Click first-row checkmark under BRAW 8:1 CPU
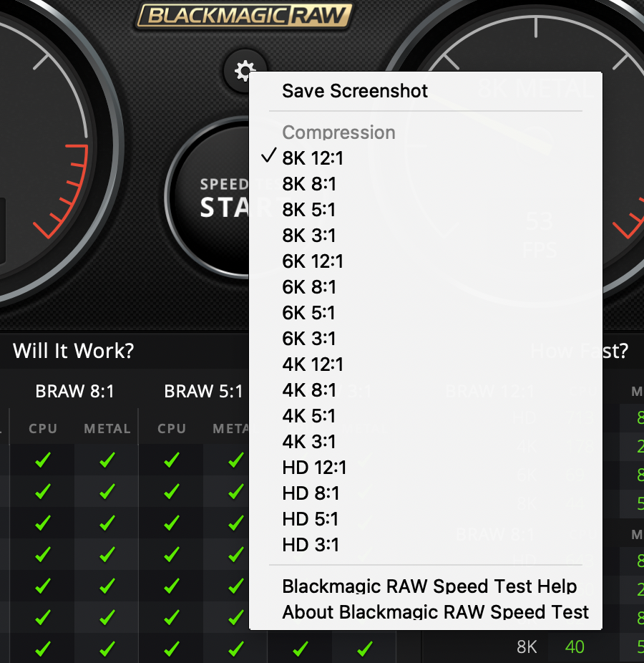This screenshot has height=663, width=644. coord(43,460)
